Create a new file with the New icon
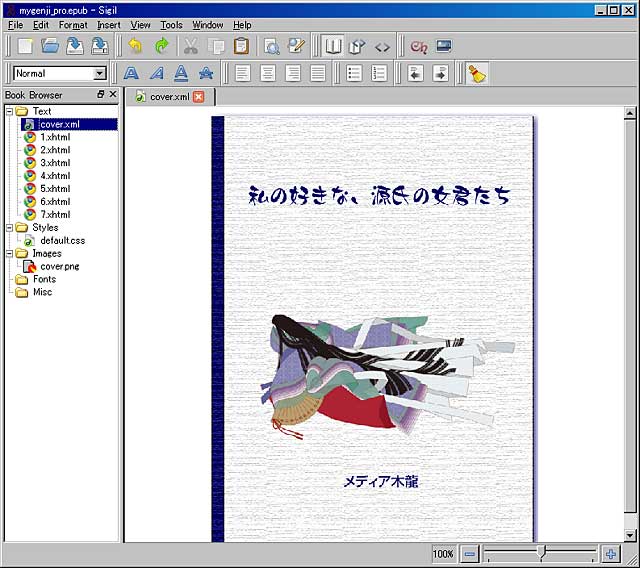The image size is (640, 568). tap(25, 46)
